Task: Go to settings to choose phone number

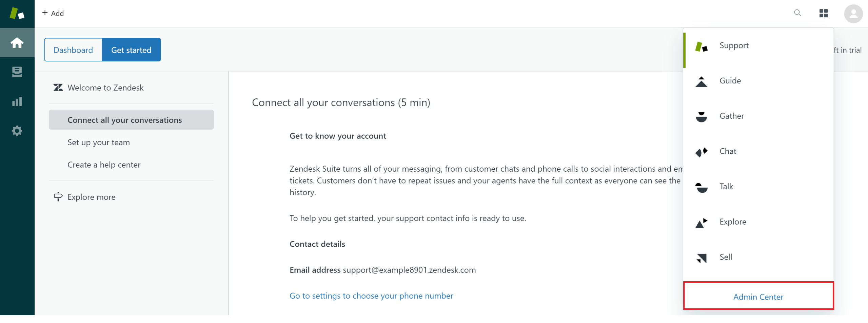Action: (371, 296)
